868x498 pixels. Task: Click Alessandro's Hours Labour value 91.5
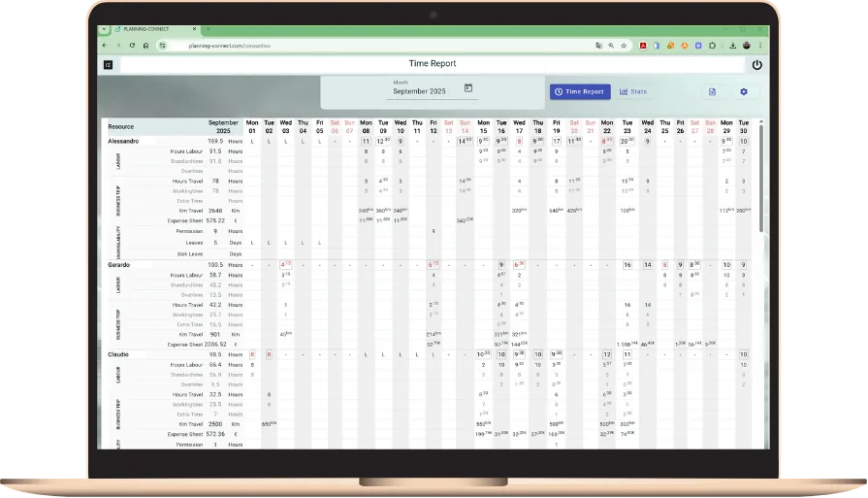tap(215, 151)
